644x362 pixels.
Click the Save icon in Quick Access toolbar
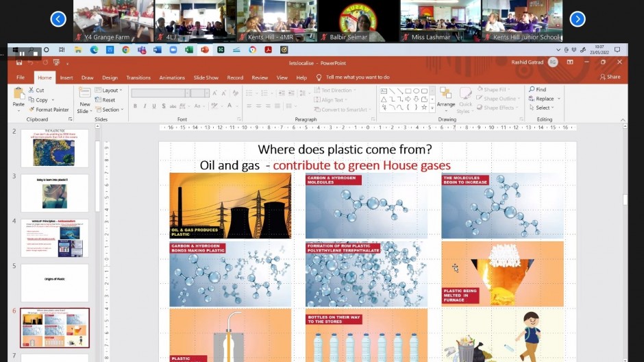pos(19,62)
